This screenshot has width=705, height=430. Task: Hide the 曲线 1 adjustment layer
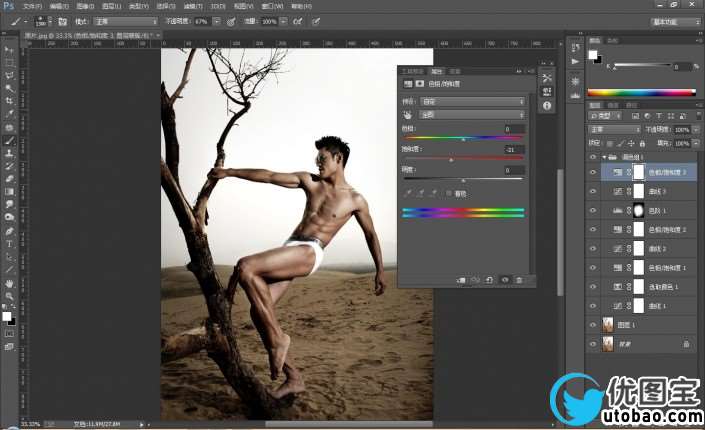(x=593, y=306)
